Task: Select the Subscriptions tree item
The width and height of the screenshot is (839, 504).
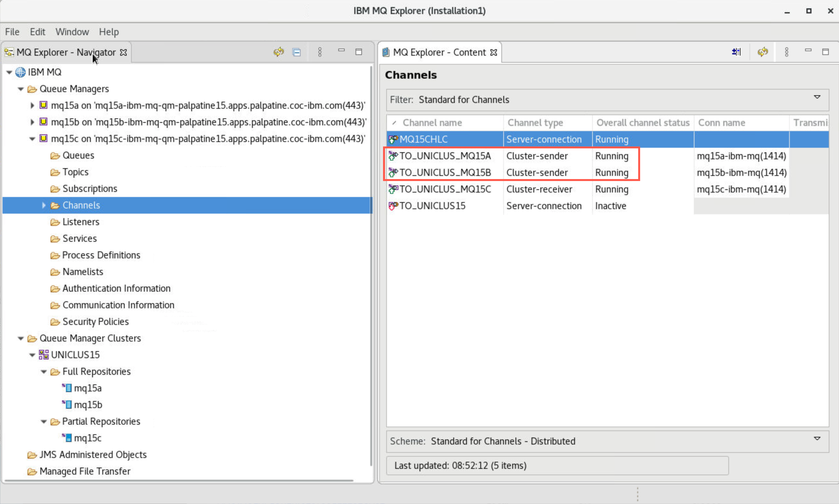Action: (x=90, y=189)
